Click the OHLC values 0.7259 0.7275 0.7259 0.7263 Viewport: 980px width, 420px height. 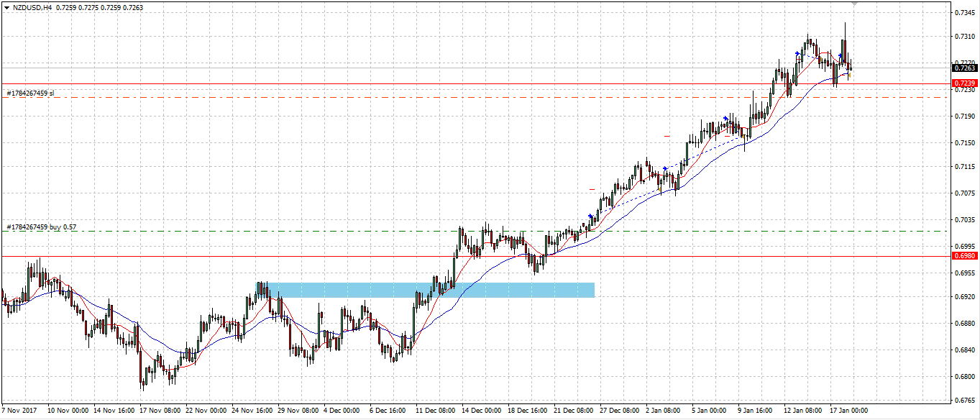[x=99, y=7]
